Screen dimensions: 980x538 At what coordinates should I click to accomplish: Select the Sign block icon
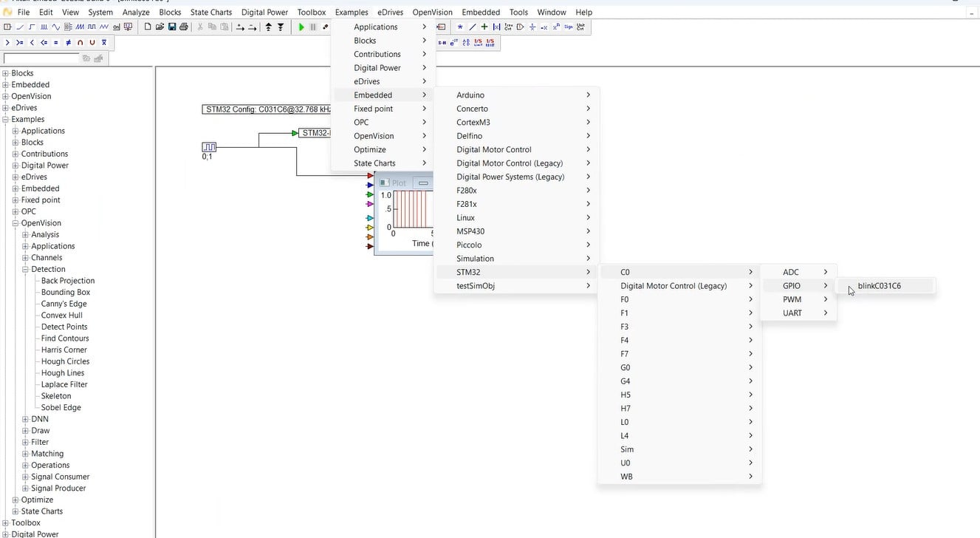pos(569,27)
